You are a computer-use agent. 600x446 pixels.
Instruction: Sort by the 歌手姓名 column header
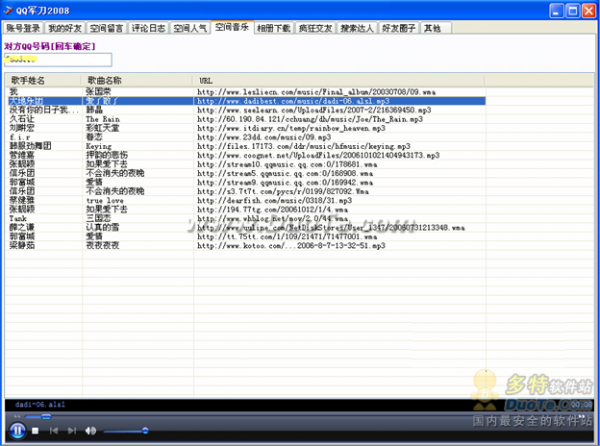click(28, 79)
